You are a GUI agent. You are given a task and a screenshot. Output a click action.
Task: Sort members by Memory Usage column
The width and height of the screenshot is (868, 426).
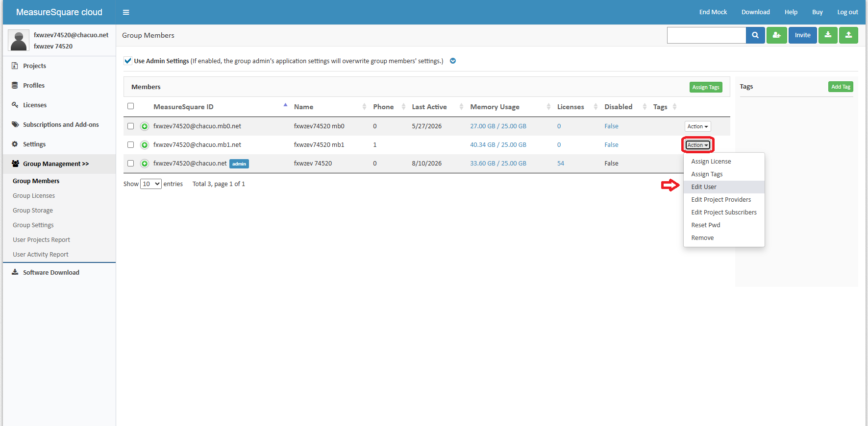495,107
